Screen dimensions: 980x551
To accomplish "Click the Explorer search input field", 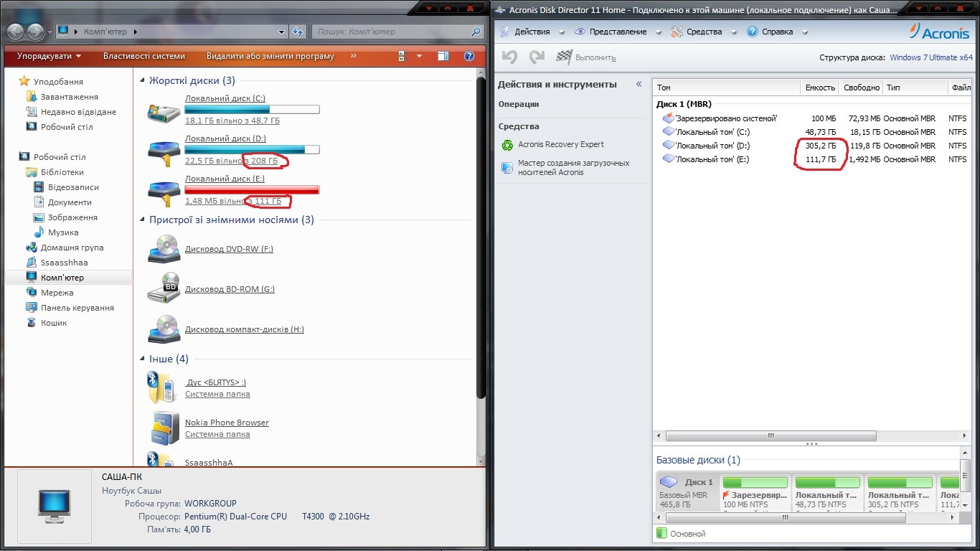I will tap(391, 32).
